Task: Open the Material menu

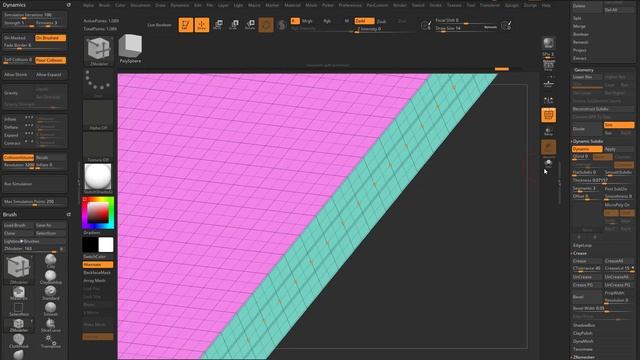Action: (292, 5)
